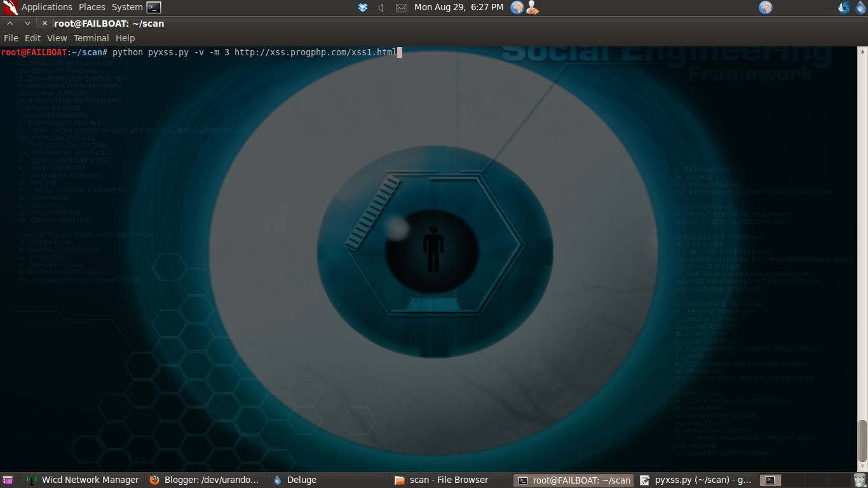Open the terminal Help menu
Image resolution: width=868 pixels, height=488 pixels.
tap(125, 38)
